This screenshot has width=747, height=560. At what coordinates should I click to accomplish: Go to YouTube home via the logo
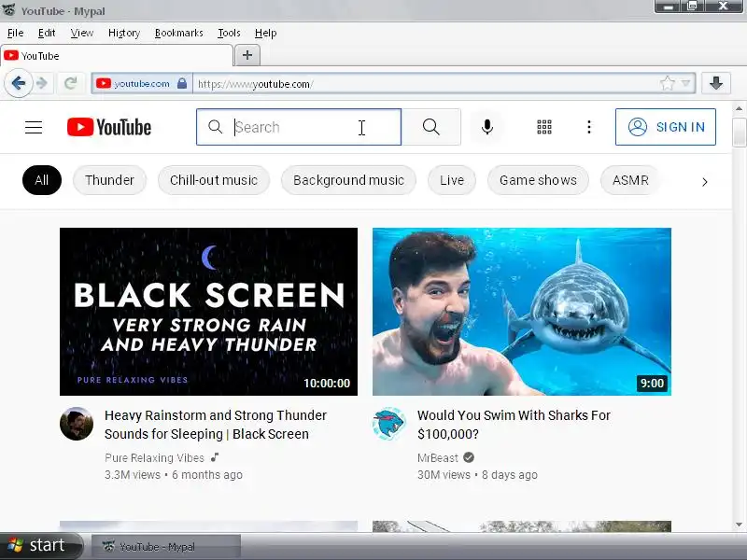[109, 127]
